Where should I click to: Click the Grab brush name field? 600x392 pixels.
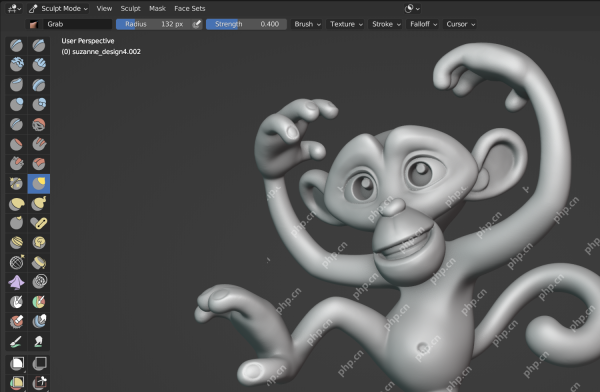(x=77, y=24)
